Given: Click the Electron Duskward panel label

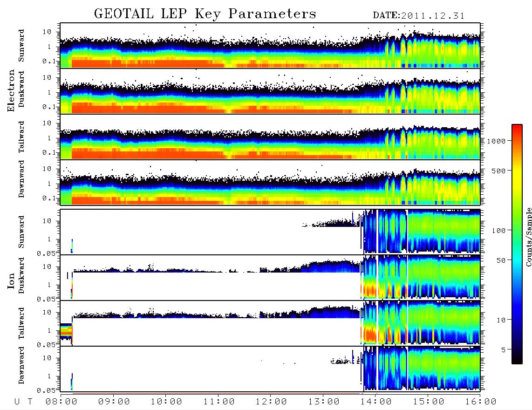Looking at the screenshot, I should tap(21, 89).
